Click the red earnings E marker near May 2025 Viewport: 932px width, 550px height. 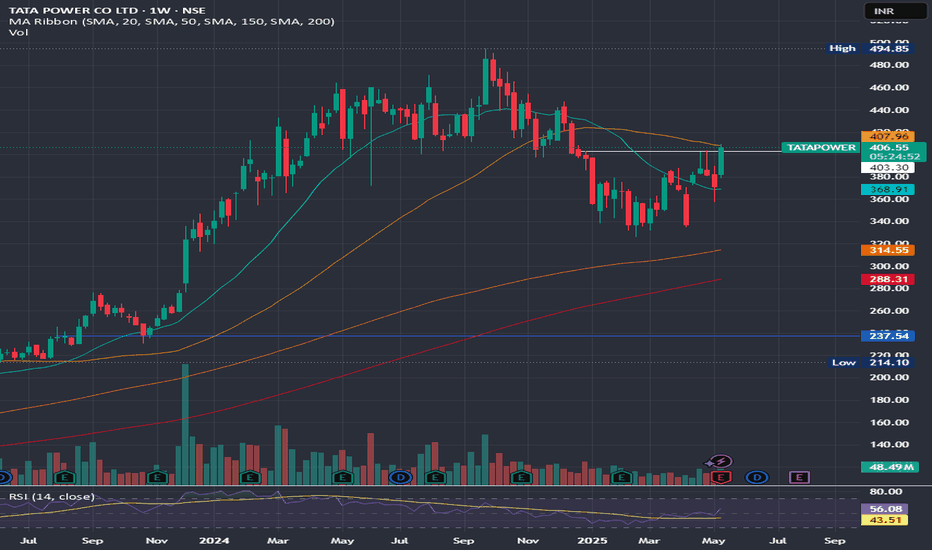(721, 477)
